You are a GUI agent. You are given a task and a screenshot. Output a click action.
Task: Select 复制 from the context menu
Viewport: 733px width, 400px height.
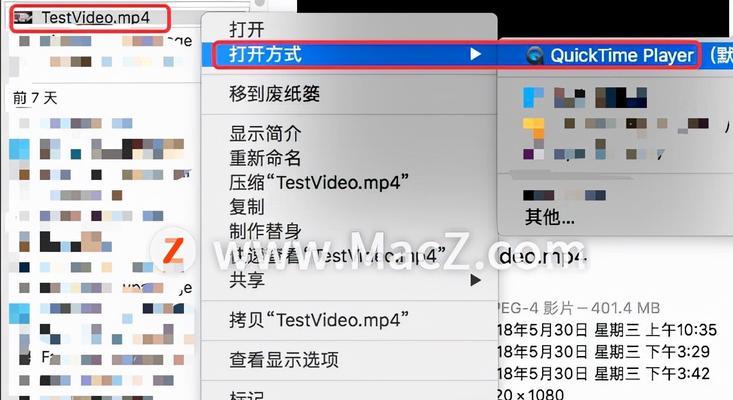[247, 207]
